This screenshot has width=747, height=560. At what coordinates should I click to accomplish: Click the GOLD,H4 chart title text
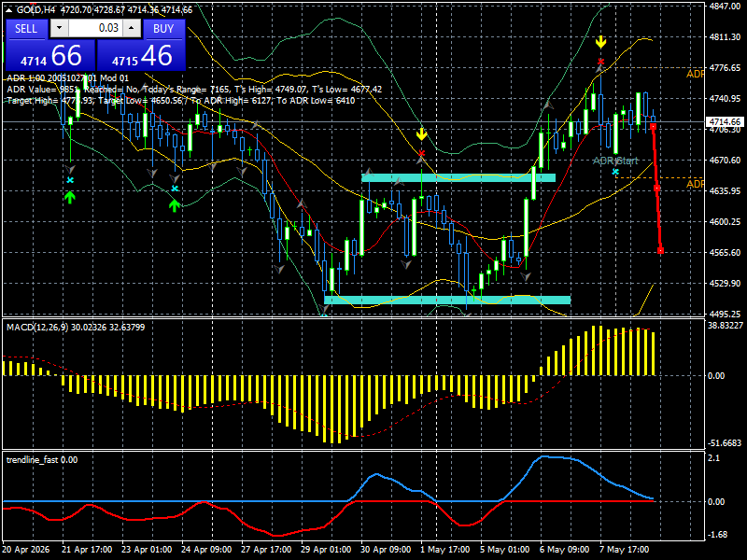click(36, 9)
